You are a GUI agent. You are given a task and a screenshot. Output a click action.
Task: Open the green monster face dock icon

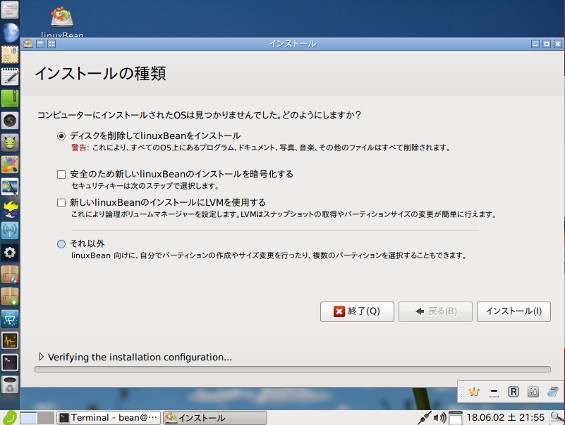(10, 142)
